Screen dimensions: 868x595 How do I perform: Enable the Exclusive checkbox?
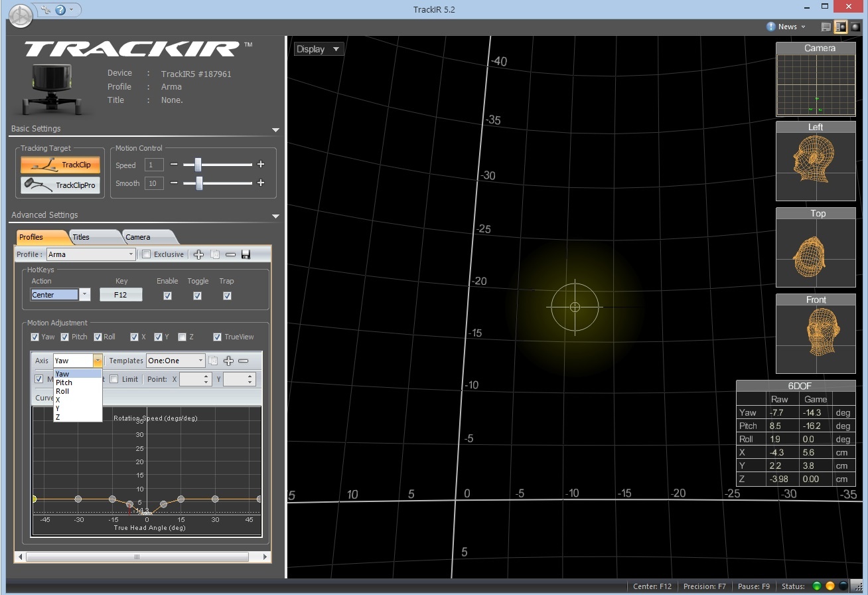tap(147, 254)
